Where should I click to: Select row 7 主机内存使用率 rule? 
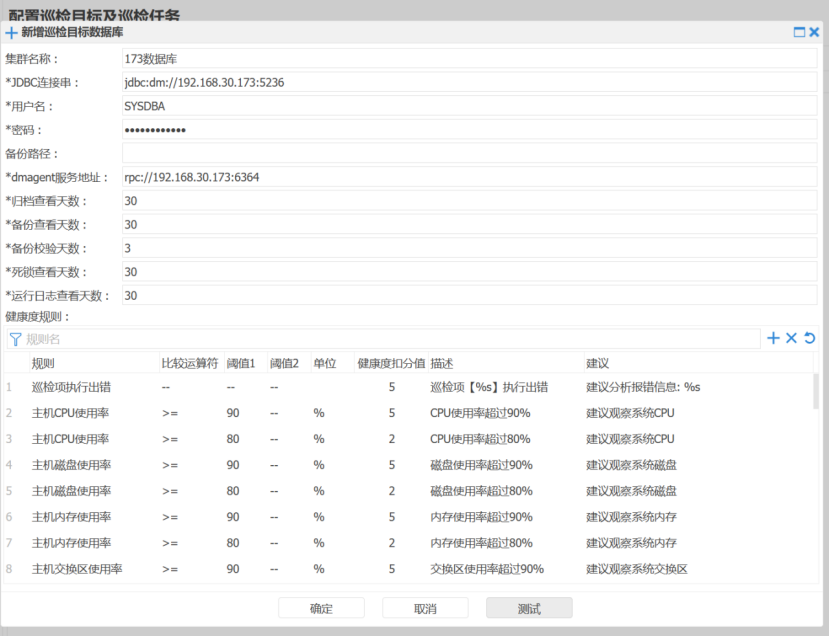(x=409, y=543)
